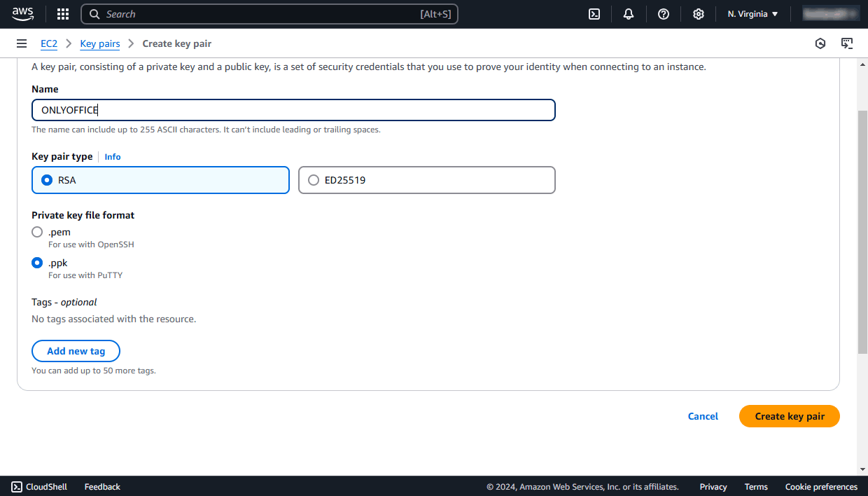
Task: Click the AWS home logo
Action: pos(23,13)
